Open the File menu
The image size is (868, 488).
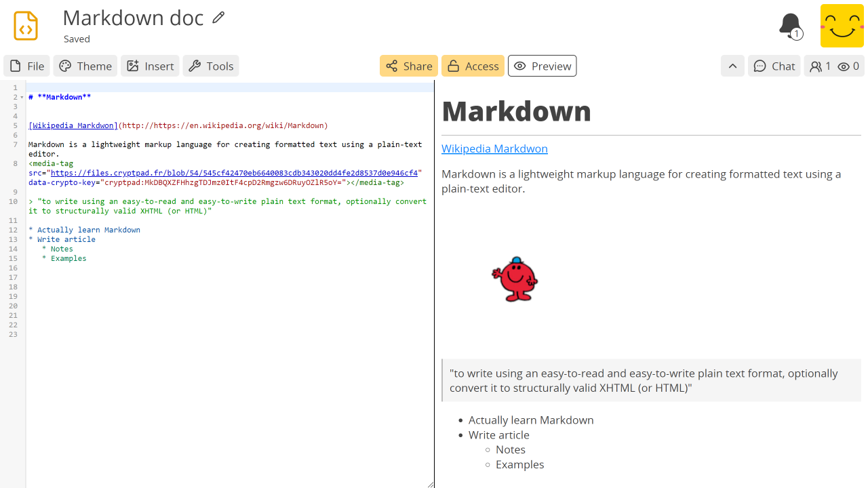[26, 66]
